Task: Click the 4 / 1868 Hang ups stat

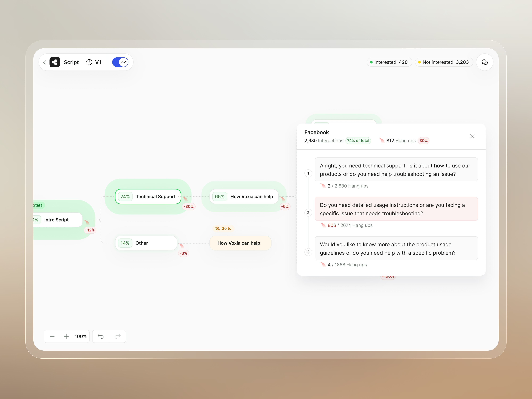Action: pos(347,265)
